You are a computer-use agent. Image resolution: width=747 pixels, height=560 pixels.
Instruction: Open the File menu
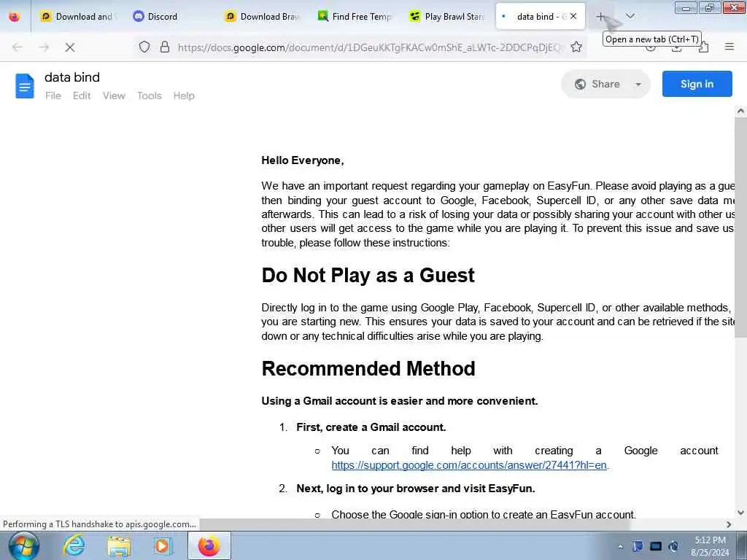point(53,96)
